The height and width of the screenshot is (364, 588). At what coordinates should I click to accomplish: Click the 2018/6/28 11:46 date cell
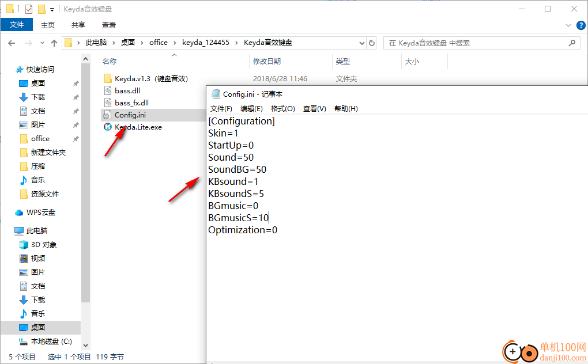click(x=280, y=79)
